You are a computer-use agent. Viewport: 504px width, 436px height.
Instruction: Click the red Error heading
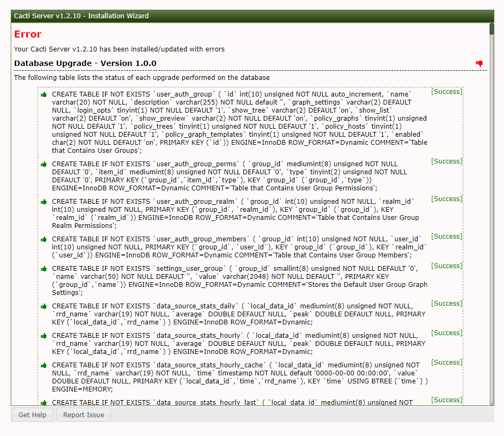28,34
